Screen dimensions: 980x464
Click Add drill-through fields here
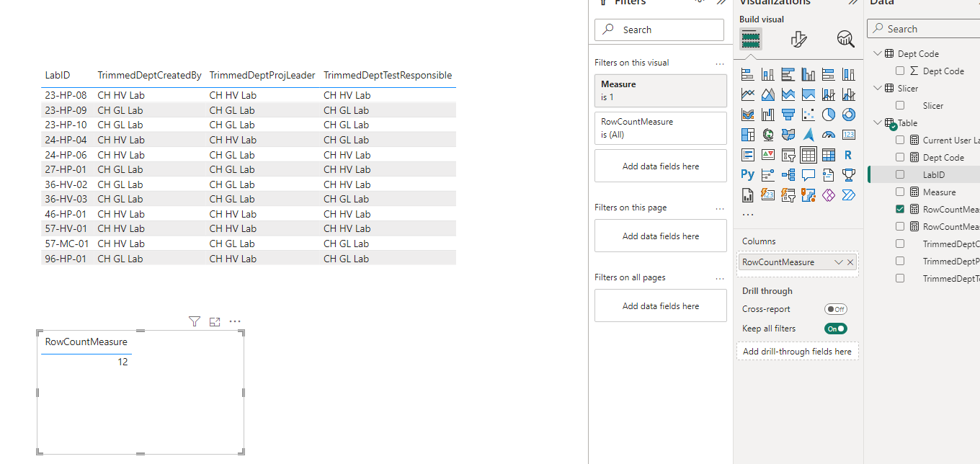pyautogui.click(x=797, y=352)
